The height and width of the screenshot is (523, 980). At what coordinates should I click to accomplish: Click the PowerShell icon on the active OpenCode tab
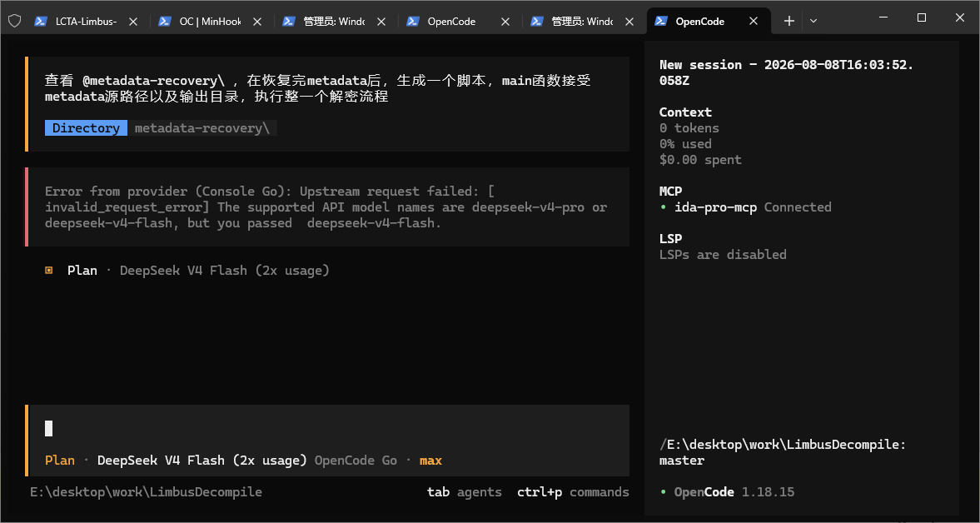661,22
